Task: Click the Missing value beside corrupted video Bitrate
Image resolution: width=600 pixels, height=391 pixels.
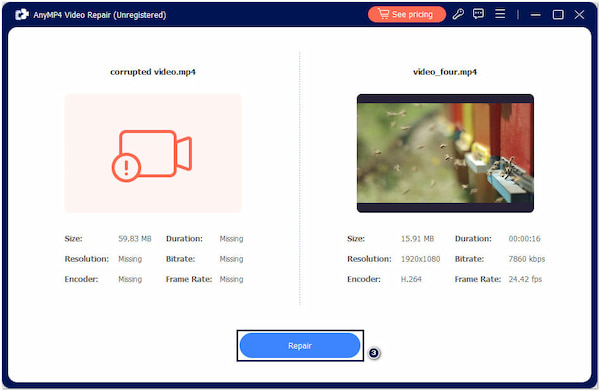Action: click(231, 259)
